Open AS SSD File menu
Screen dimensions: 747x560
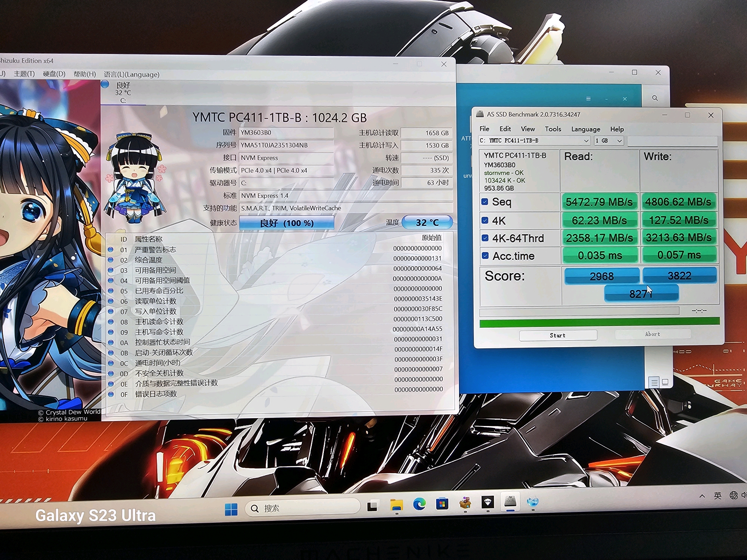pyautogui.click(x=484, y=129)
